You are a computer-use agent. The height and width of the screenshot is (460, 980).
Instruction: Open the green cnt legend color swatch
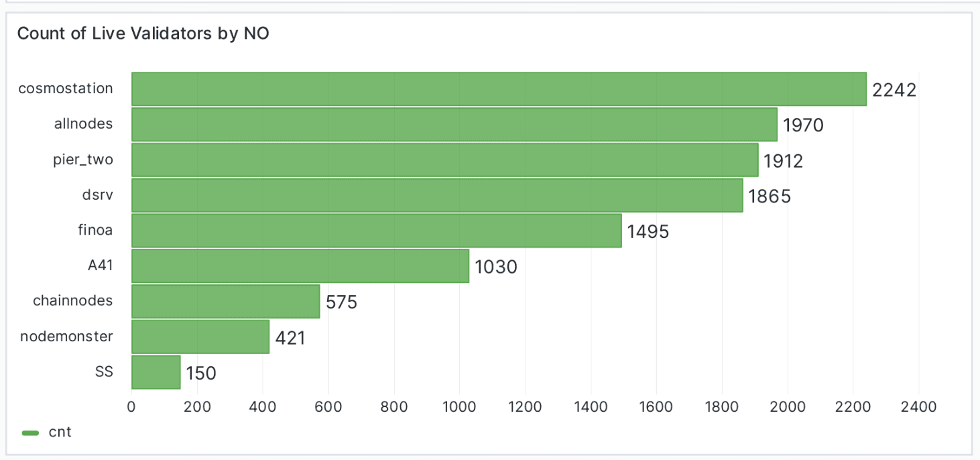[x=31, y=433]
